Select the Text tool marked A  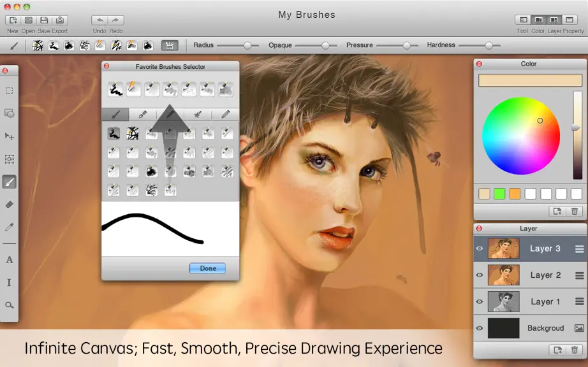(x=10, y=259)
